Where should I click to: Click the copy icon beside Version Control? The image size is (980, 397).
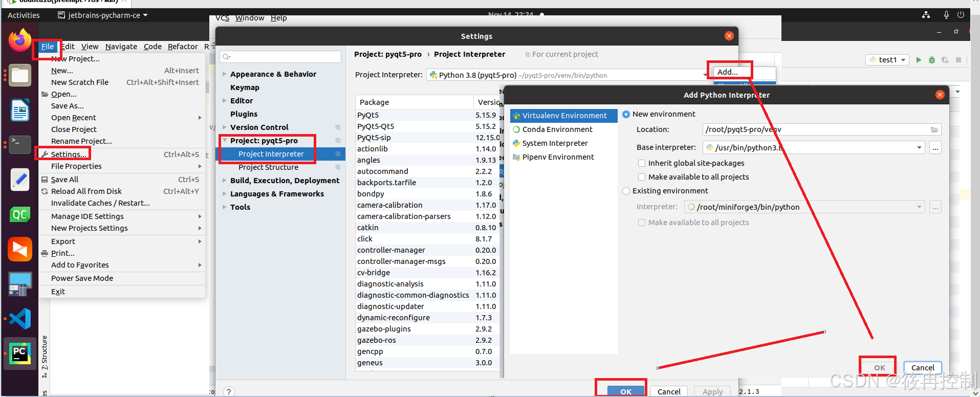pyautogui.click(x=338, y=127)
